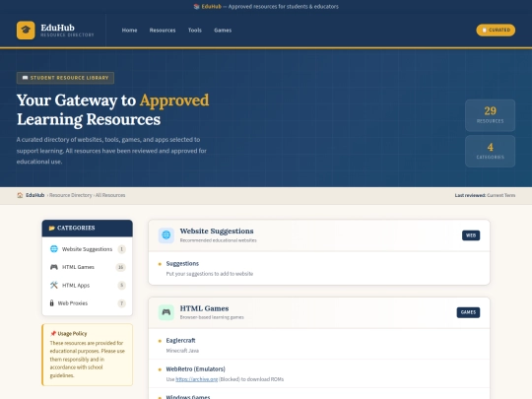The image size is (532, 399).
Task: Select the gamepad icon beside HTML Games category
Action: (x=54, y=267)
